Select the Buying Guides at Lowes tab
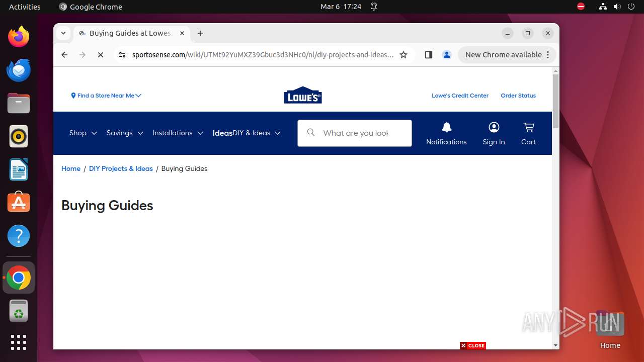 [x=132, y=33]
